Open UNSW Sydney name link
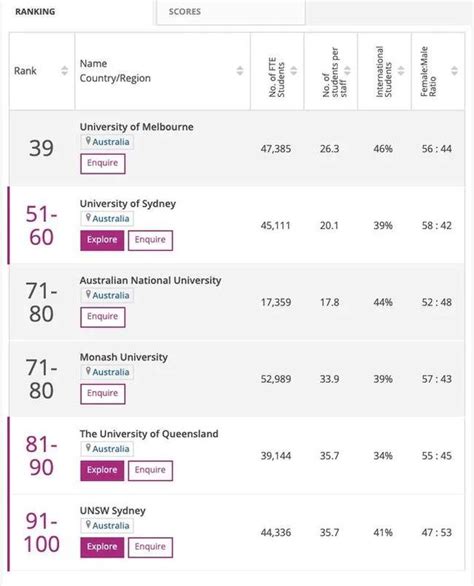The width and height of the screenshot is (474, 586). [113, 511]
